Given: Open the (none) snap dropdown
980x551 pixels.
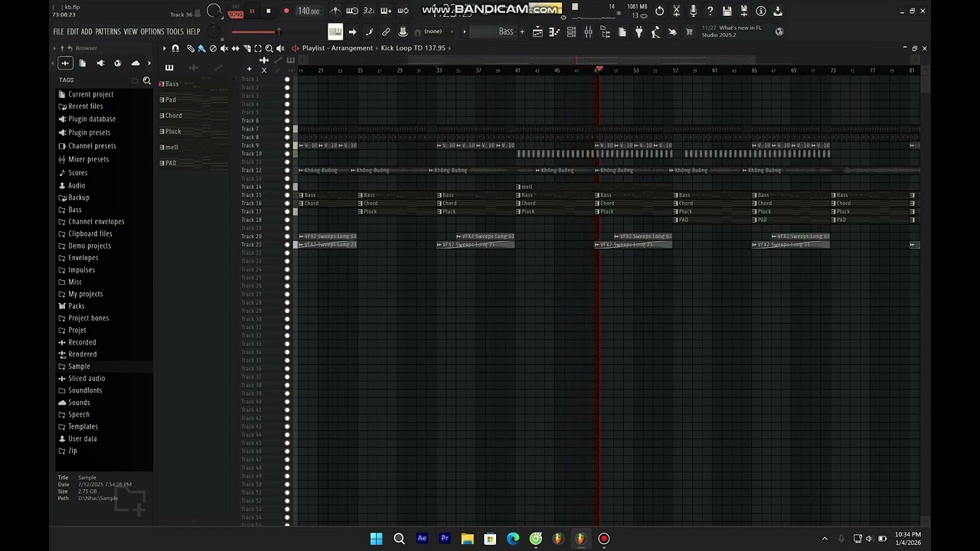Looking at the screenshot, I should (438, 31).
